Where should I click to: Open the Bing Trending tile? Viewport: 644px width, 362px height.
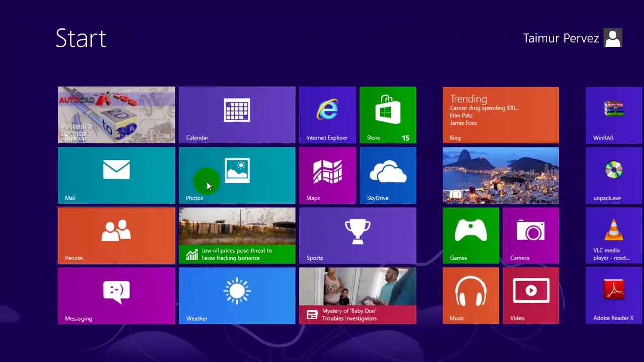click(x=501, y=115)
